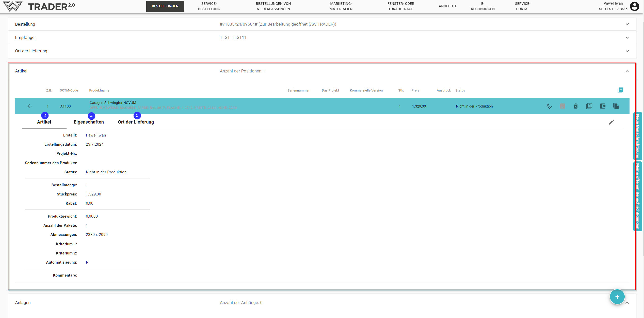Image resolution: width=644 pixels, height=318 pixels.
Task: Collapse the Artikel section
Action: click(627, 71)
